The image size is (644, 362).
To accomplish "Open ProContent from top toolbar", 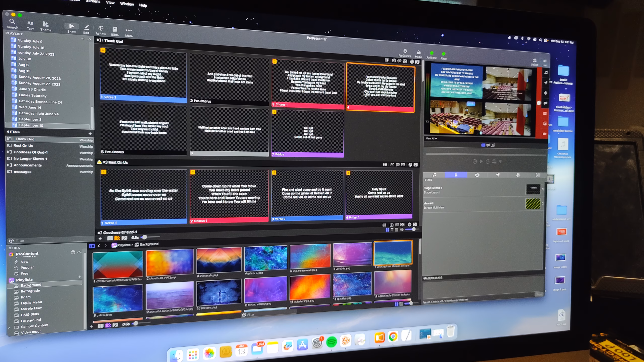I will (405, 53).
